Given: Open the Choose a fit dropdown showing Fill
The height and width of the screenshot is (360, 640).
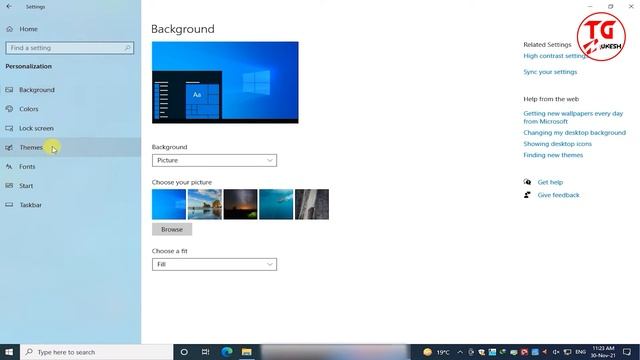Looking at the screenshot, I should tap(214, 264).
